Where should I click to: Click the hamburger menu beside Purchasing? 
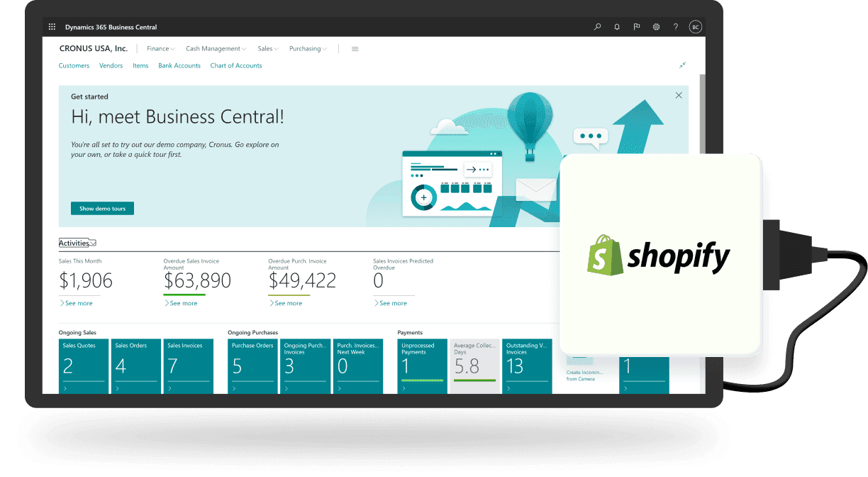(x=355, y=48)
